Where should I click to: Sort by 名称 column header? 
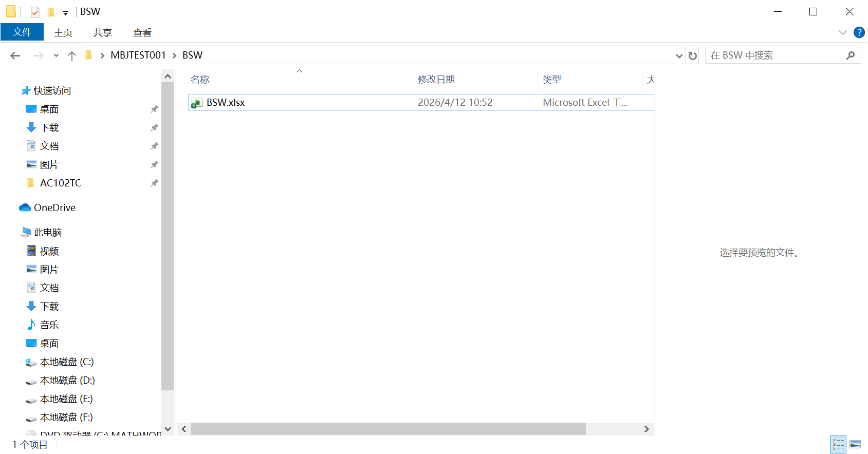[x=300, y=80]
